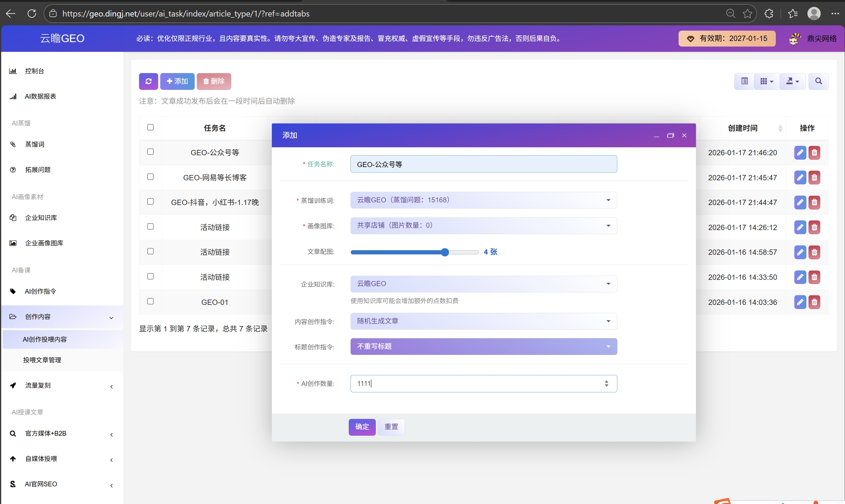Click the 重置 reset button
This screenshot has width=845, height=504.
[391, 427]
